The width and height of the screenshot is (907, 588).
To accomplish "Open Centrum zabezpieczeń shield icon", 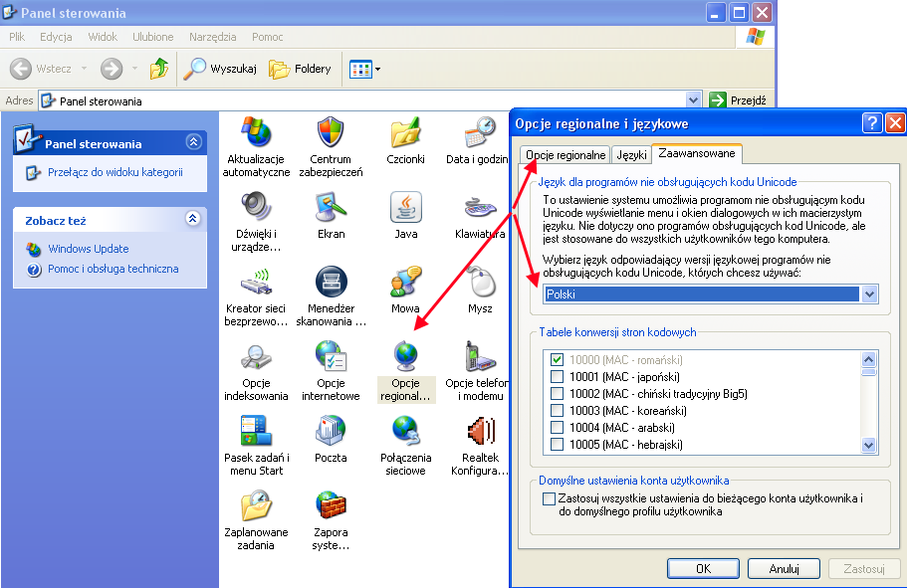I will coord(330,132).
